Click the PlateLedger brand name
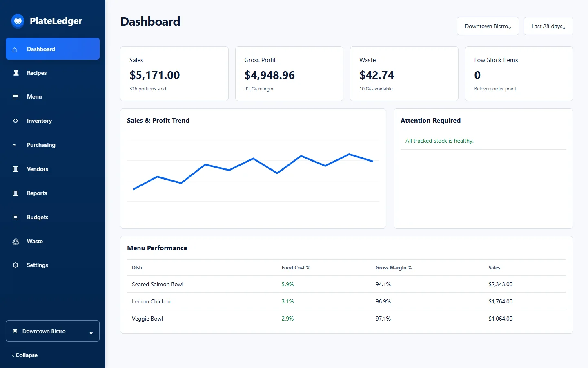The width and height of the screenshot is (588, 368). coord(56,21)
